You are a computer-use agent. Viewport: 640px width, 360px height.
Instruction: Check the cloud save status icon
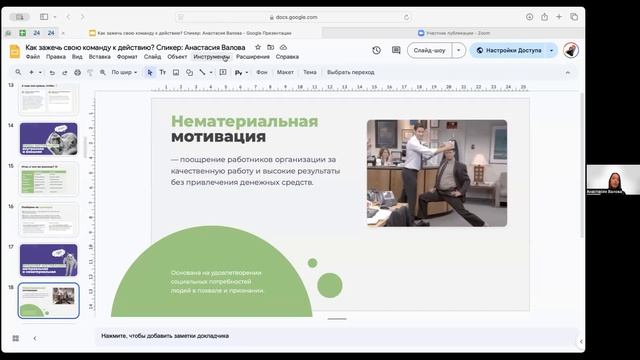283,47
